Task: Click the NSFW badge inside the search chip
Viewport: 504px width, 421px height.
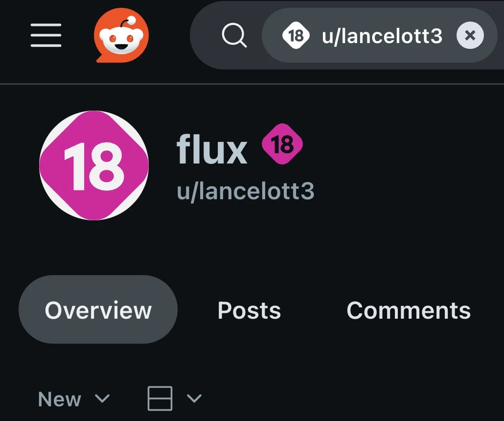Action: click(296, 35)
